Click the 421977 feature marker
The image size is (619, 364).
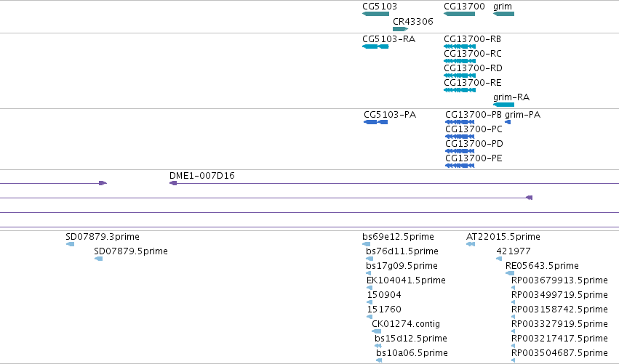[499, 259]
